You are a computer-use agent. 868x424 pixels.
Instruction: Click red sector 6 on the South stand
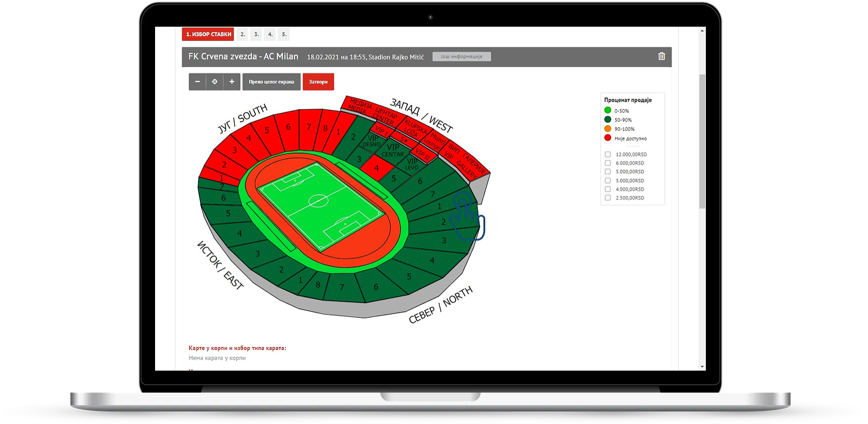tap(288, 127)
